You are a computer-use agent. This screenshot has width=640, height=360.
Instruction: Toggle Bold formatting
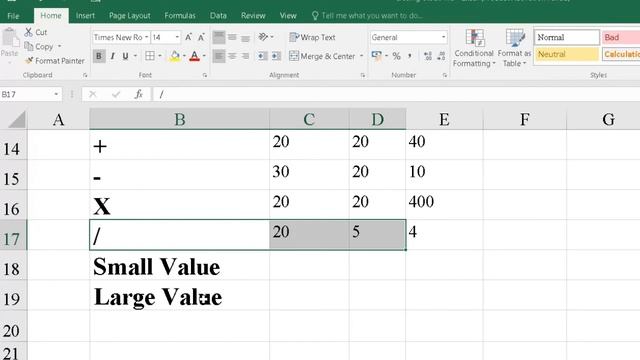point(98,56)
